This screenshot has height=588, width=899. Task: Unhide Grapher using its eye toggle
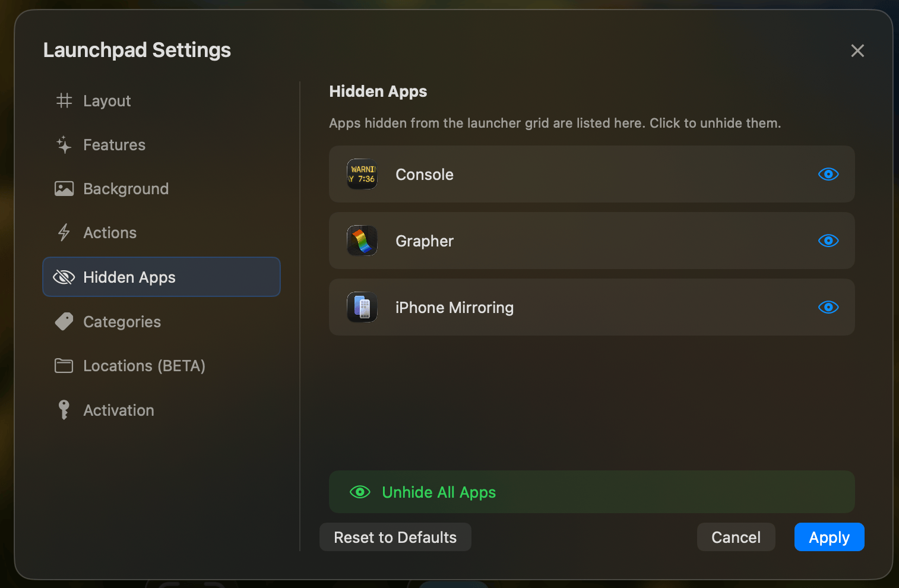828,241
